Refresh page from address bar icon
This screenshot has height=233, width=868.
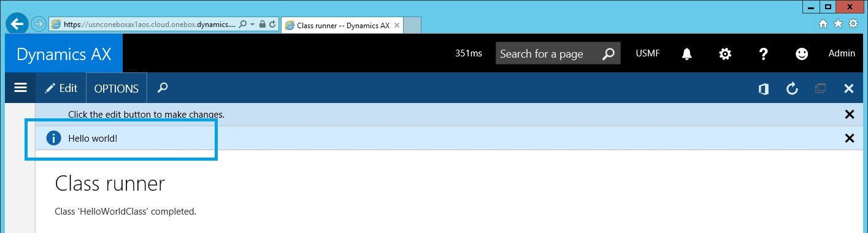click(272, 25)
